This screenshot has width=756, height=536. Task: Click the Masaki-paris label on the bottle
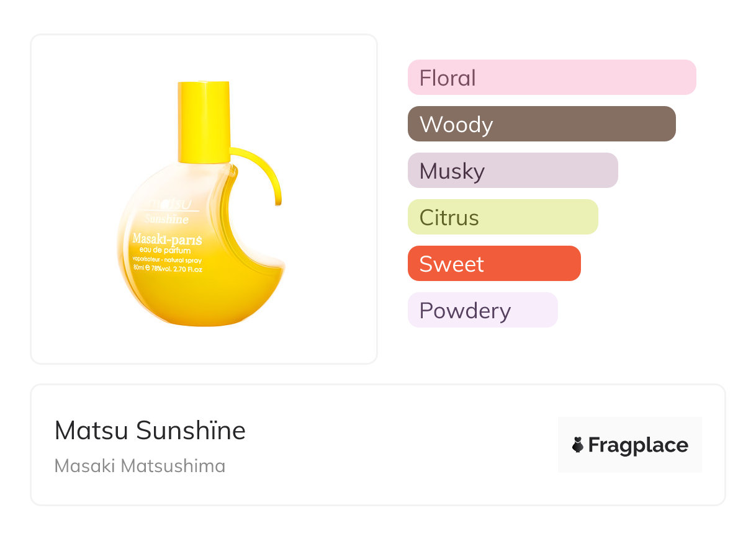169,239
